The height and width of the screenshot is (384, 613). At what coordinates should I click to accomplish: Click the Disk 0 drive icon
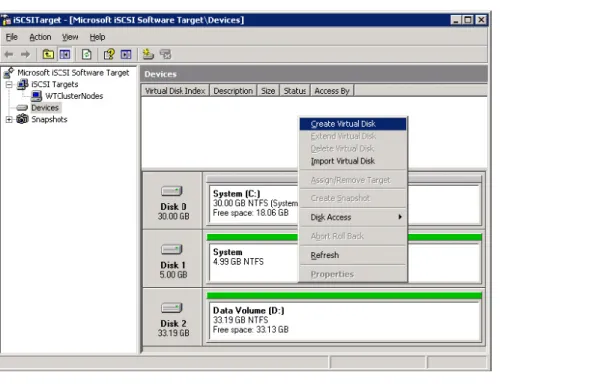pos(172,191)
